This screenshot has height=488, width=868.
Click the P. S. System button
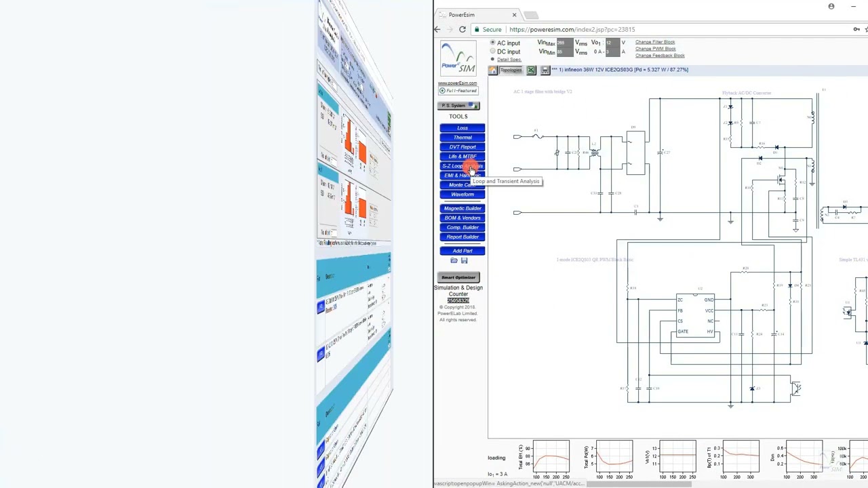coord(458,106)
